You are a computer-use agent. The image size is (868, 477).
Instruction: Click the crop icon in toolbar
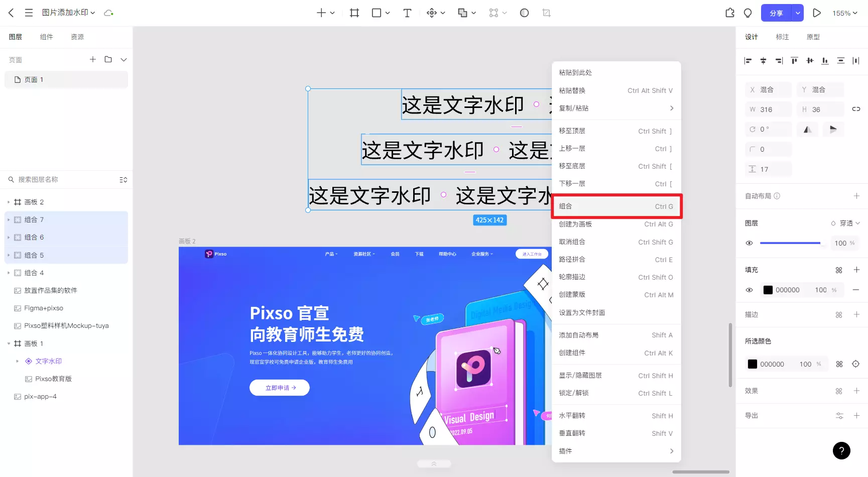pos(547,13)
